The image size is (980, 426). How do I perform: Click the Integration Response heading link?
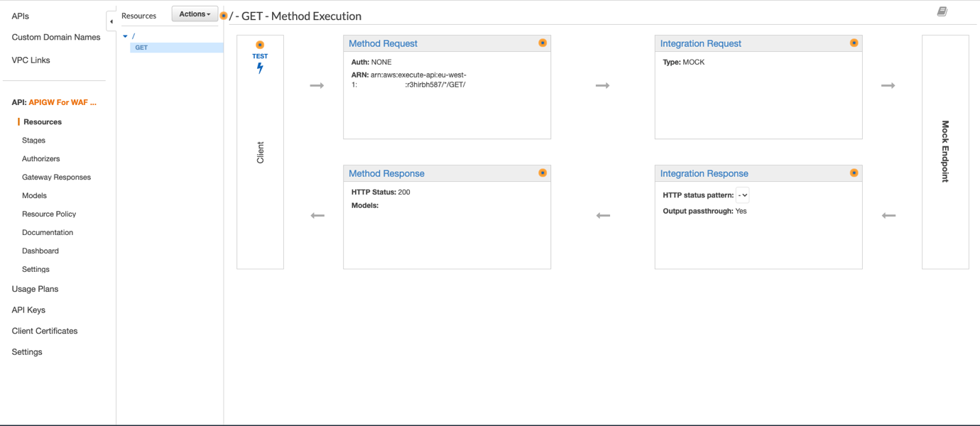[x=704, y=173]
